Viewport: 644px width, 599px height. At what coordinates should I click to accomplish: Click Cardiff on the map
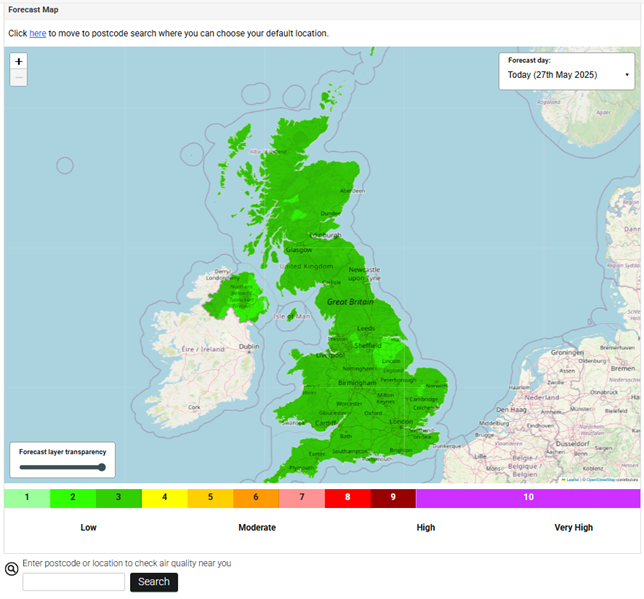[325, 423]
